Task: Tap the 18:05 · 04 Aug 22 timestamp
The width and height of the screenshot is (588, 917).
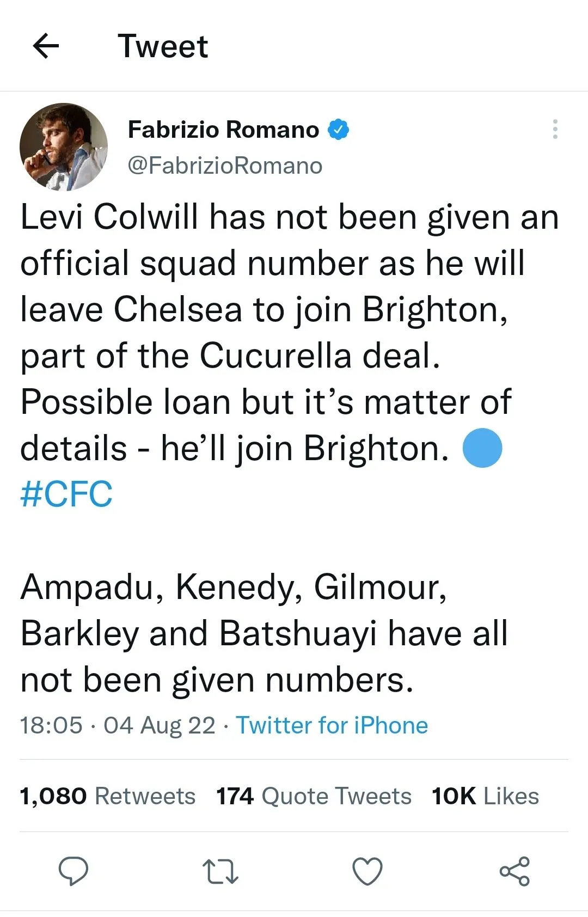Action: pos(118,725)
